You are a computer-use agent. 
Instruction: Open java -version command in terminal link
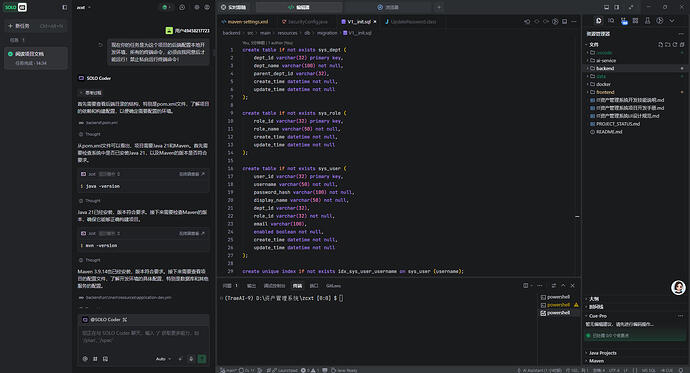click(192, 174)
